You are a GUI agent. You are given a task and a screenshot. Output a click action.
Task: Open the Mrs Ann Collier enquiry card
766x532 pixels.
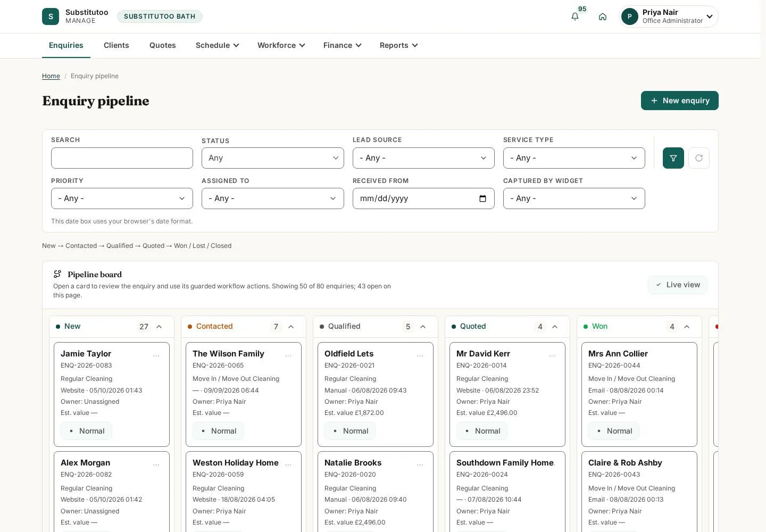tap(639, 394)
